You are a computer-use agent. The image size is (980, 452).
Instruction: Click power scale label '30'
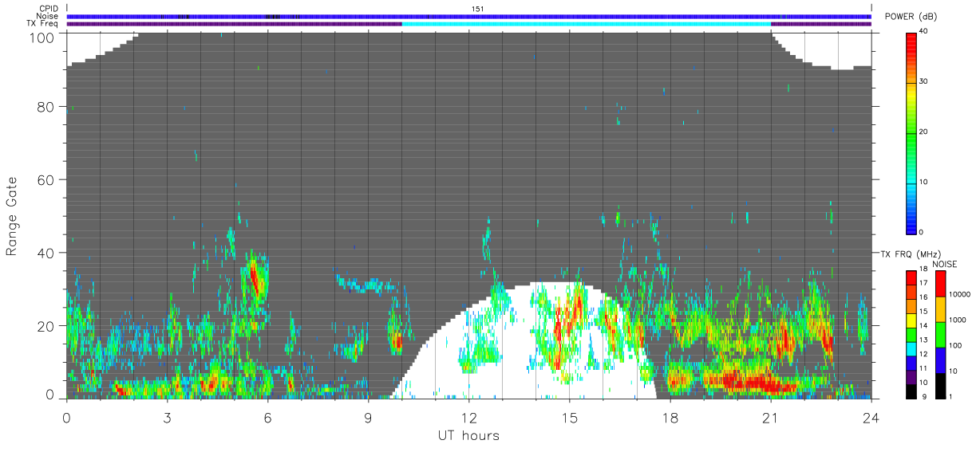pyautogui.click(x=924, y=81)
